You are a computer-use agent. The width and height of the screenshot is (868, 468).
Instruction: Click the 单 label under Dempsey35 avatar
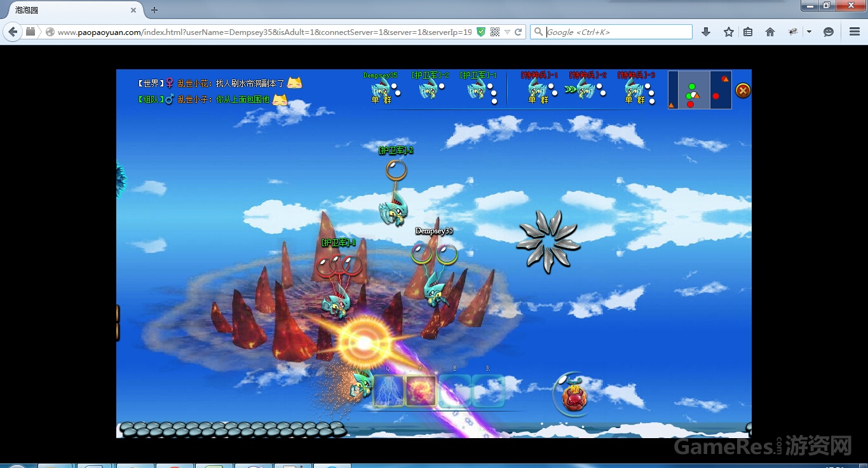(375, 100)
